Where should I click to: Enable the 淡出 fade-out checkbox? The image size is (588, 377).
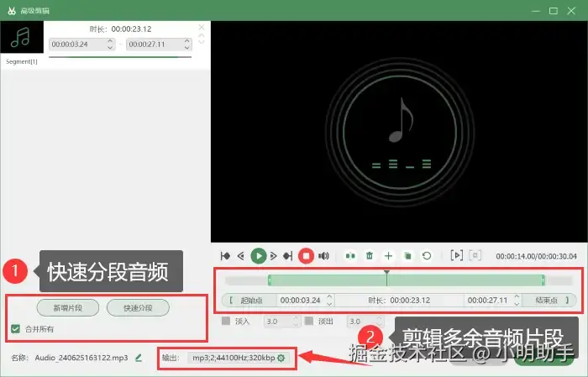coord(309,321)
